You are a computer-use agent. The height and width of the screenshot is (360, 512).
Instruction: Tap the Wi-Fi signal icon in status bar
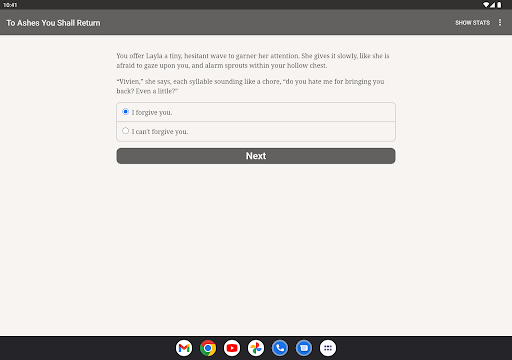pos(486,5)
